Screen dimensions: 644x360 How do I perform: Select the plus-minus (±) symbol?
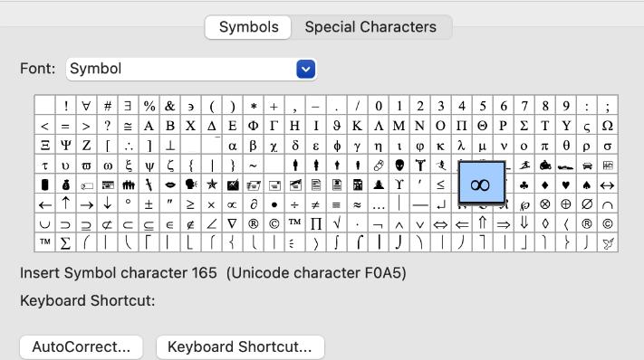click(x=149, y=204)
